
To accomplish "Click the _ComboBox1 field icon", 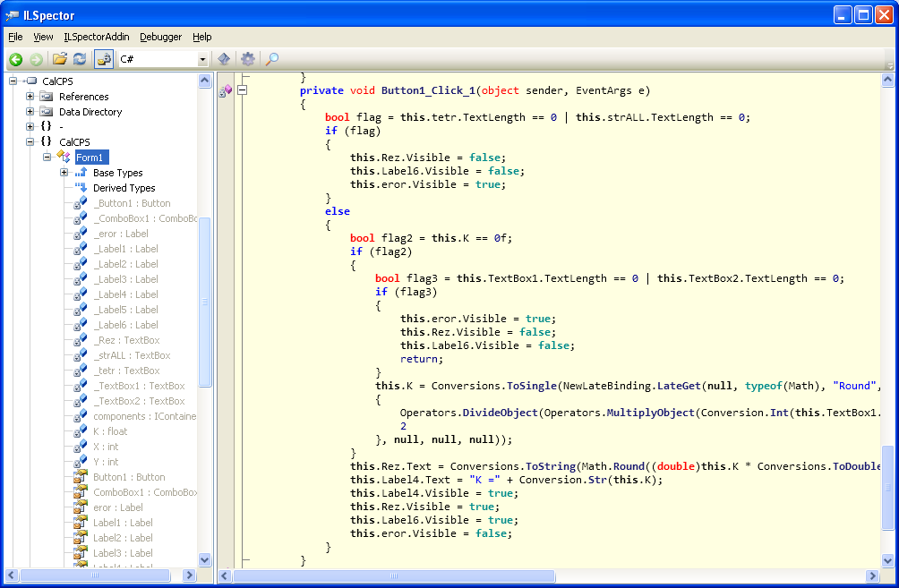I will click(81, 218).
